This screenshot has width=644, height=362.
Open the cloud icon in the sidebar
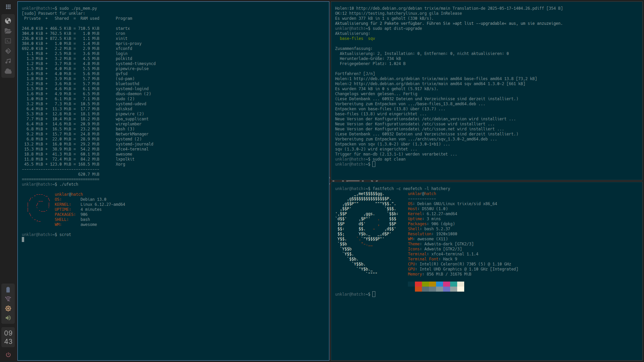click(x=8, y=71)
